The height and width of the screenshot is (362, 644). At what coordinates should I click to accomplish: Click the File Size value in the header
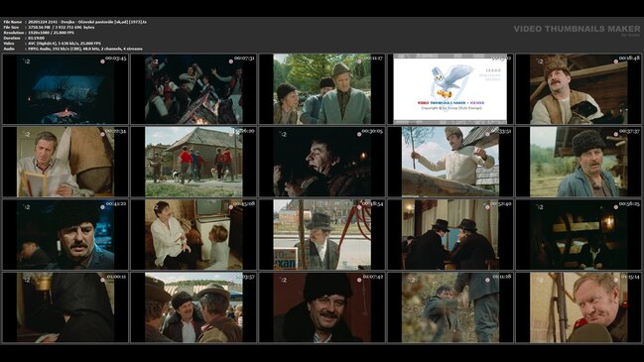coord(62,27)
